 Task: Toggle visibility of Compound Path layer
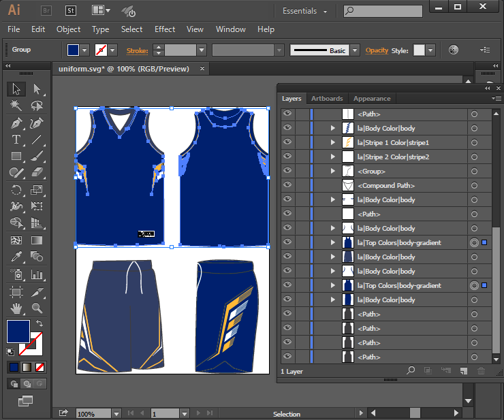[x=287, y=184]
